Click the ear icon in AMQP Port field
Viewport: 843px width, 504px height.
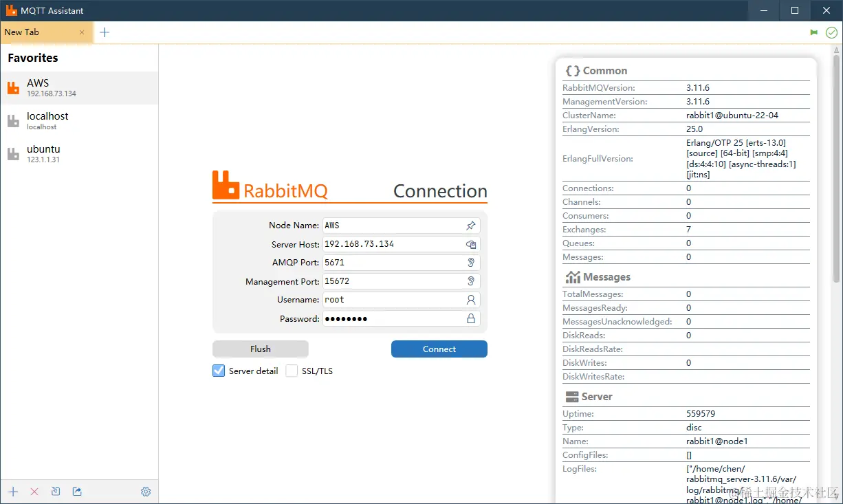coord(471,263)
